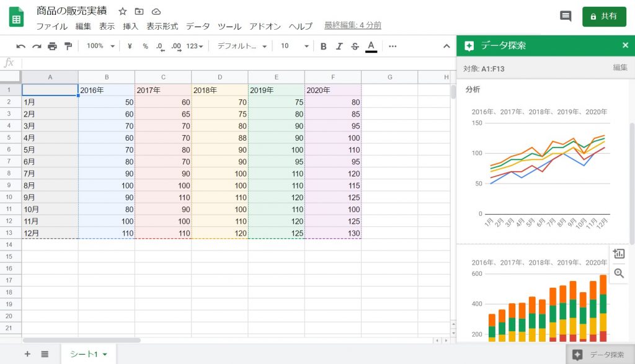Click the select all corner box
This screenshot has height=364, width=635.
(x=11, y=77)
